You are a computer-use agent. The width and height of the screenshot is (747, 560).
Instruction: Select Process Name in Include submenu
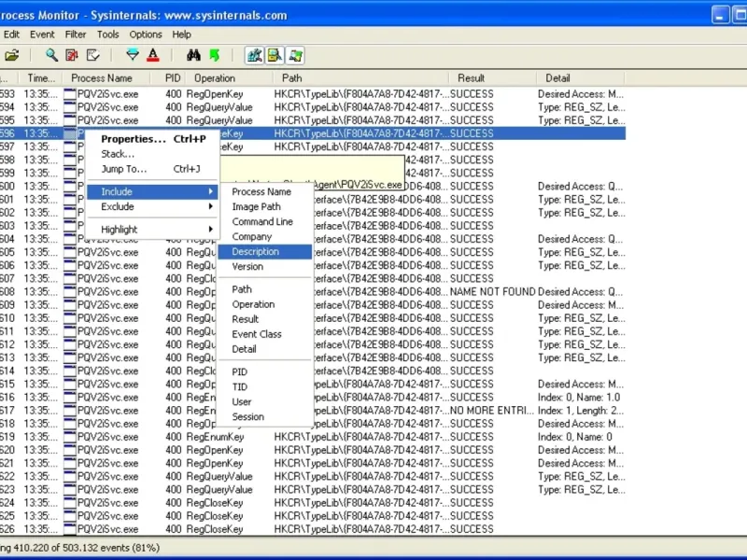[265, 192]
